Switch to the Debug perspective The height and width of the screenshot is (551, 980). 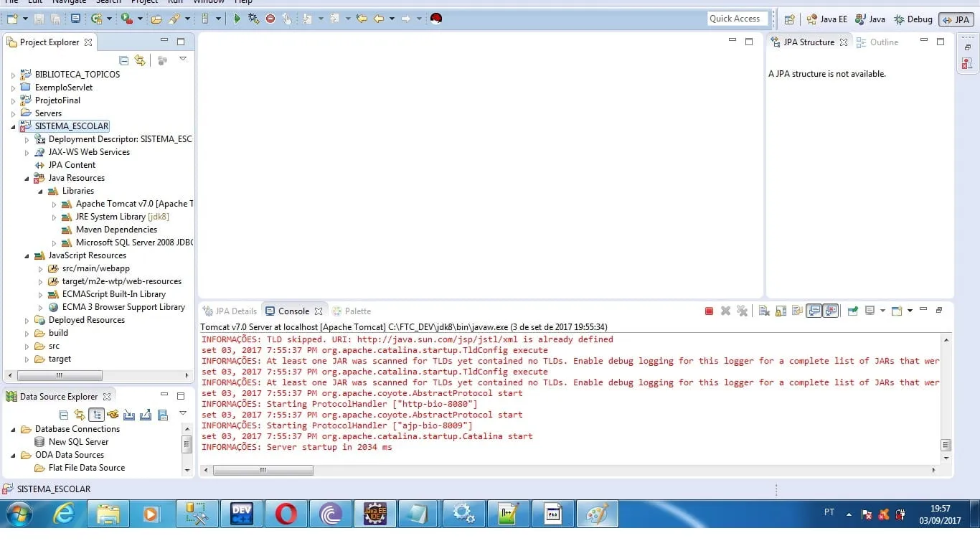tap(913, 19)
